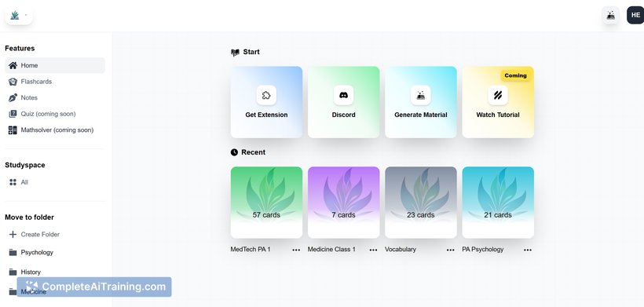Screen dimensions: 644x307
Task: Open more options for Vocabulary deck
Action: pos(451,250)
